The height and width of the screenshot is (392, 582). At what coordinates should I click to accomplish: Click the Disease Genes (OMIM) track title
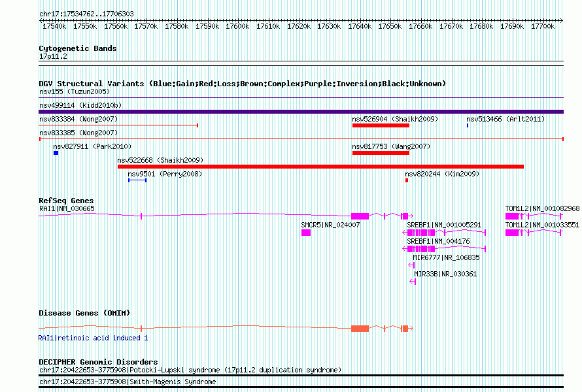[84, 313]
